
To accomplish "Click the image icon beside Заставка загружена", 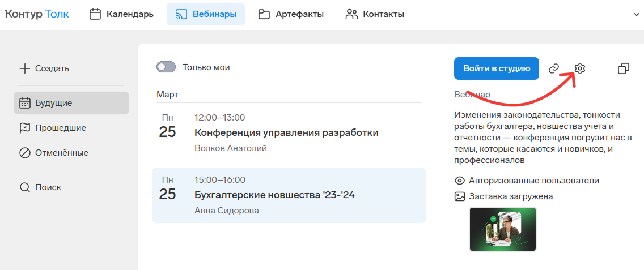I will (x=460, y=196).
